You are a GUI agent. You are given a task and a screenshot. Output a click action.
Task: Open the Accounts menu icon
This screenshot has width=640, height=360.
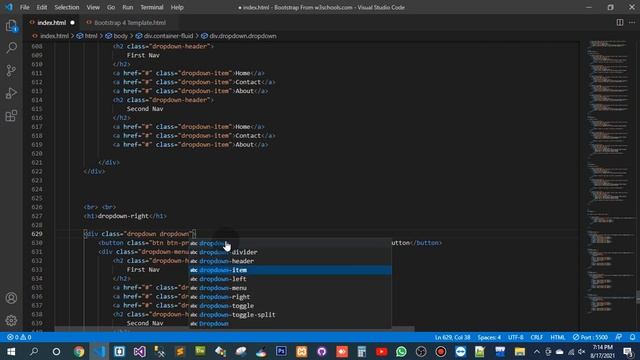click(11, 298)
